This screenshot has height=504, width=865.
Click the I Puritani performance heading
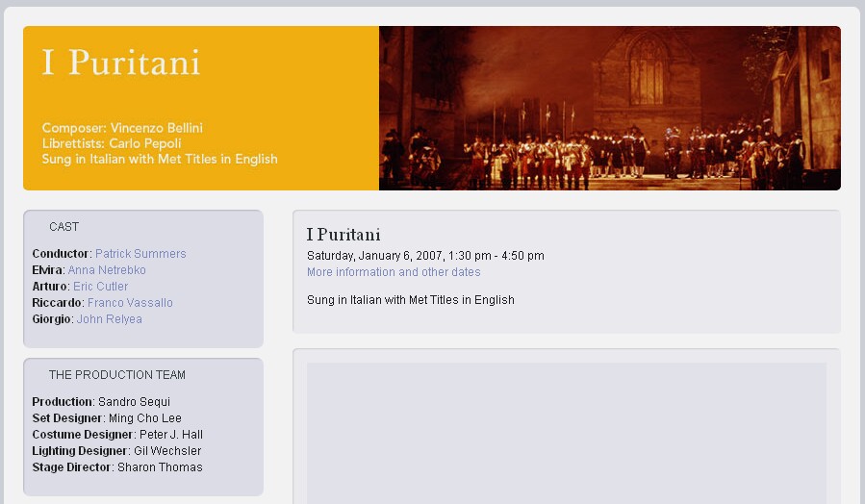(x=343, y=235)
